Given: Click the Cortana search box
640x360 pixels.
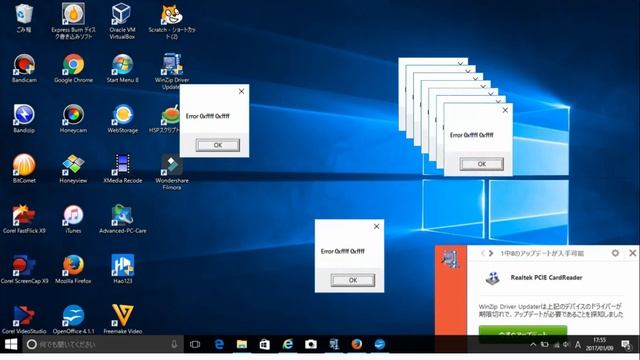Looking at the screenshot, I should pos(103,344).
